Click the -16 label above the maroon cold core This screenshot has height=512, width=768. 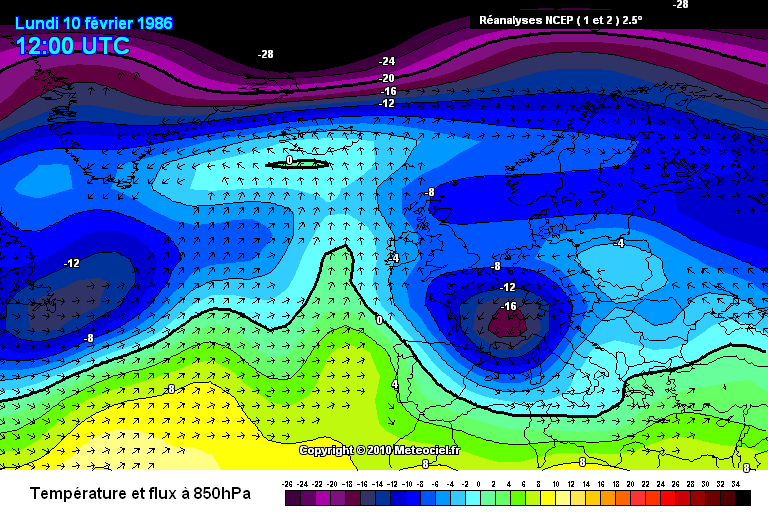508,306
